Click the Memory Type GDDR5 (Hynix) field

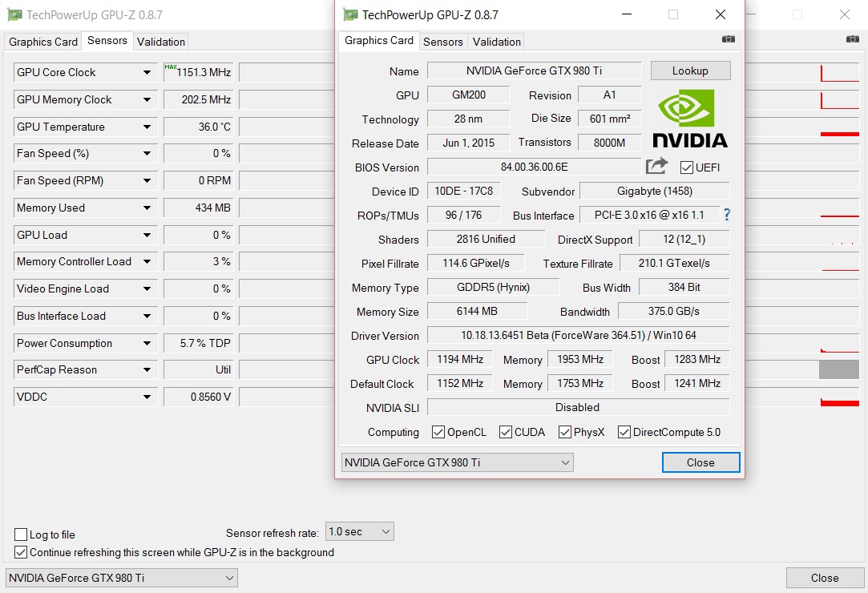(493, 287)
